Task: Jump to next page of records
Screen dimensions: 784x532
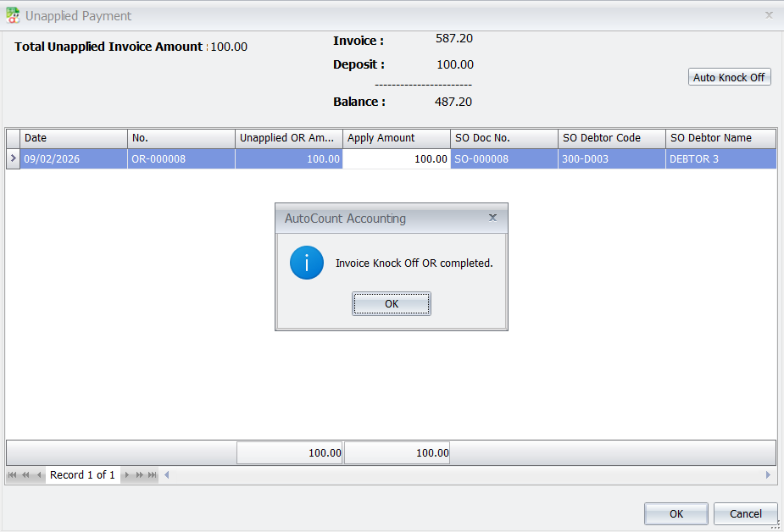Action: coord(140,475)
